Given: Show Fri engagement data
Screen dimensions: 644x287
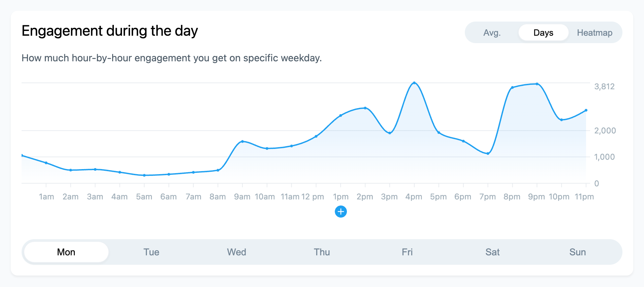Looking at the screenshot, I should tap(407, 252).
